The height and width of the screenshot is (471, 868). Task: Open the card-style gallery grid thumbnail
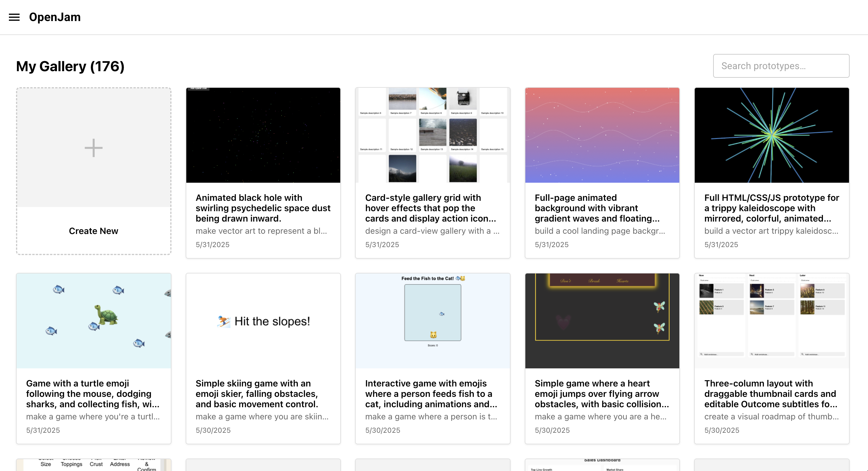click(432, 135)
